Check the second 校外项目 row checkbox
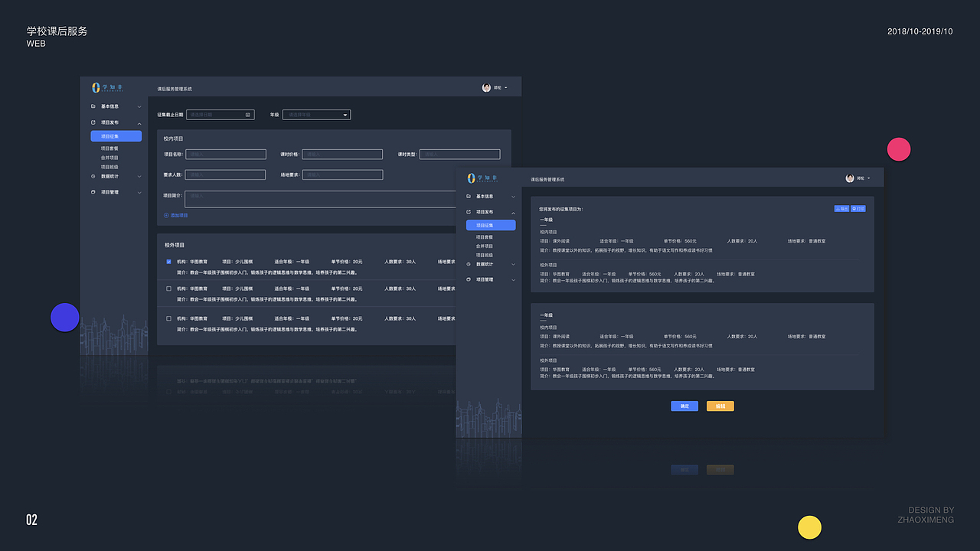The height and width of the screenshot is (551, 980). click(168, 289)
